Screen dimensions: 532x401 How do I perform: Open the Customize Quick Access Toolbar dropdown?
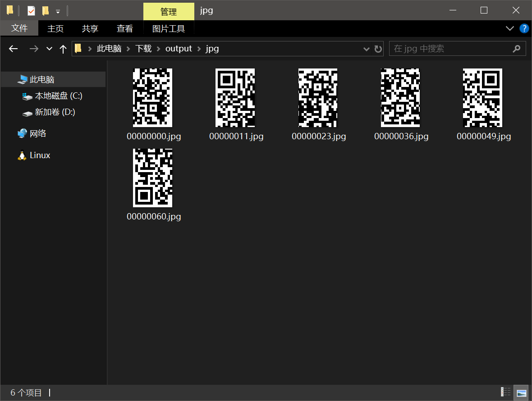[58, 11]
